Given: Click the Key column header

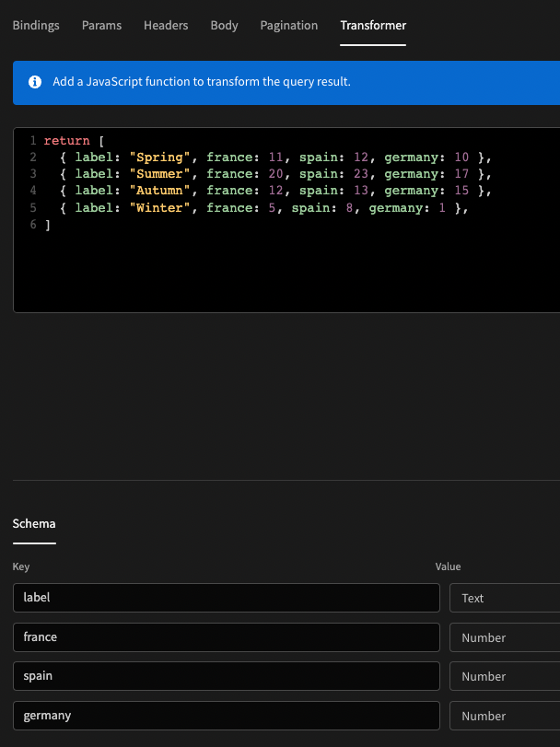Looking at the screenshot, I should tap(21, 566).
